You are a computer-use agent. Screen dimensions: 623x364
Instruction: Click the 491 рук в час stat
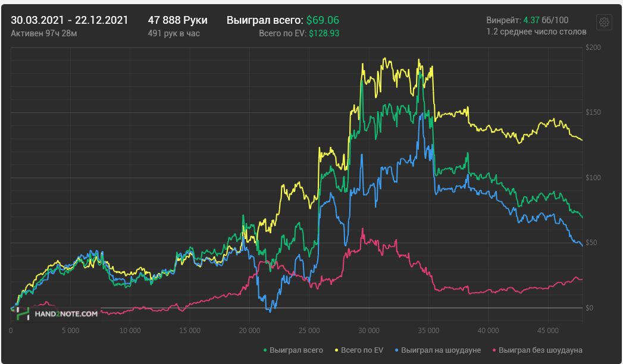(x=174, y=33)
